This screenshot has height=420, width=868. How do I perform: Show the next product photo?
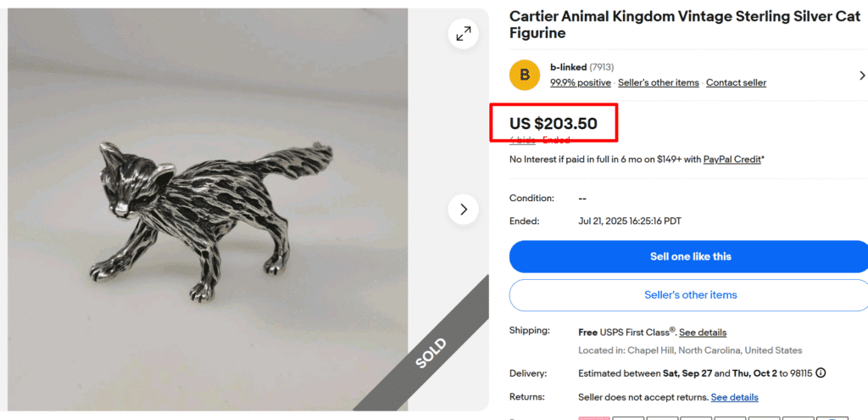point(464,209)
